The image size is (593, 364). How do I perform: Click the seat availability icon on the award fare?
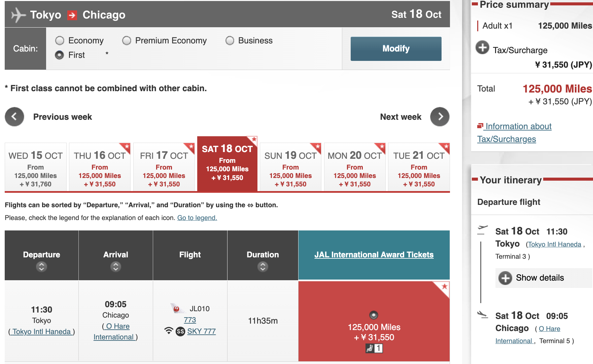pos(374,348)
